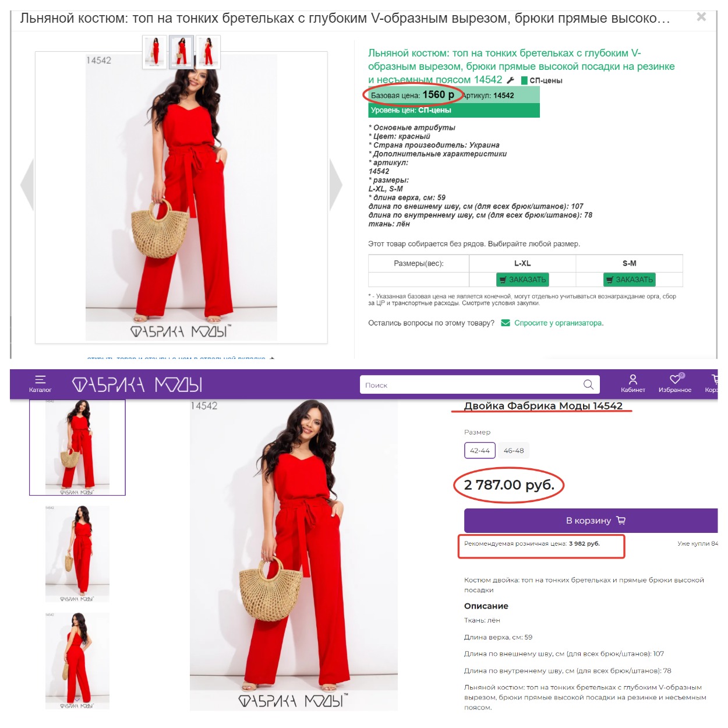Open the Кабинет account icon
Image resolution: width=728 pixels, height=728 pixels.
[633, 384]
